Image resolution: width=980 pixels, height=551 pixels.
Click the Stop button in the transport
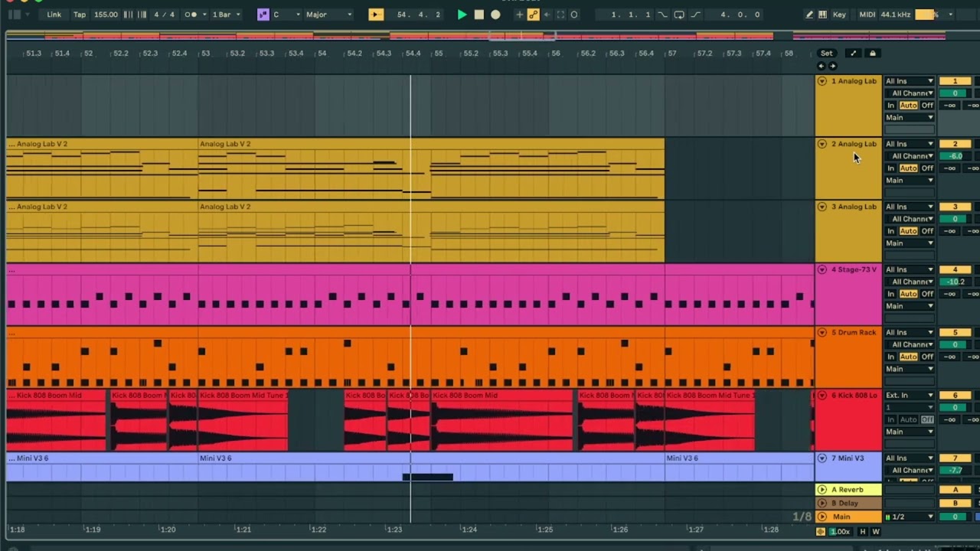tap(479, 15)
